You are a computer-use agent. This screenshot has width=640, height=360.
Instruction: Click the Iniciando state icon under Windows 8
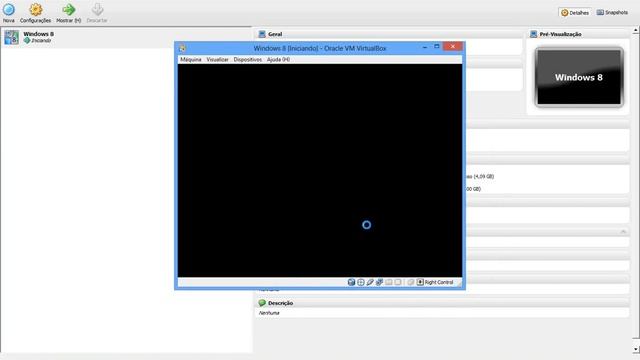pyautogui.click(x=27, y=41)
